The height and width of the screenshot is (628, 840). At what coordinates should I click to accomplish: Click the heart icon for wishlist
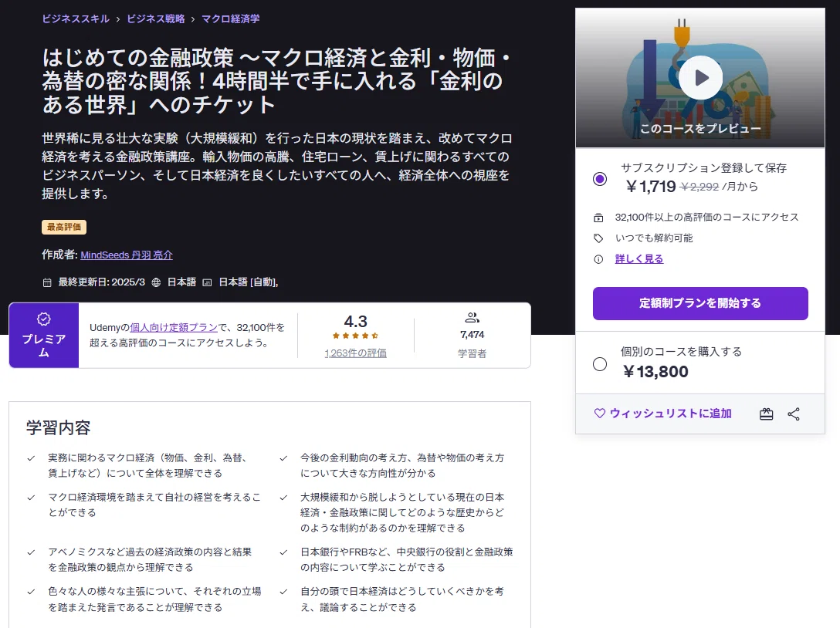(x=599, y=414)
